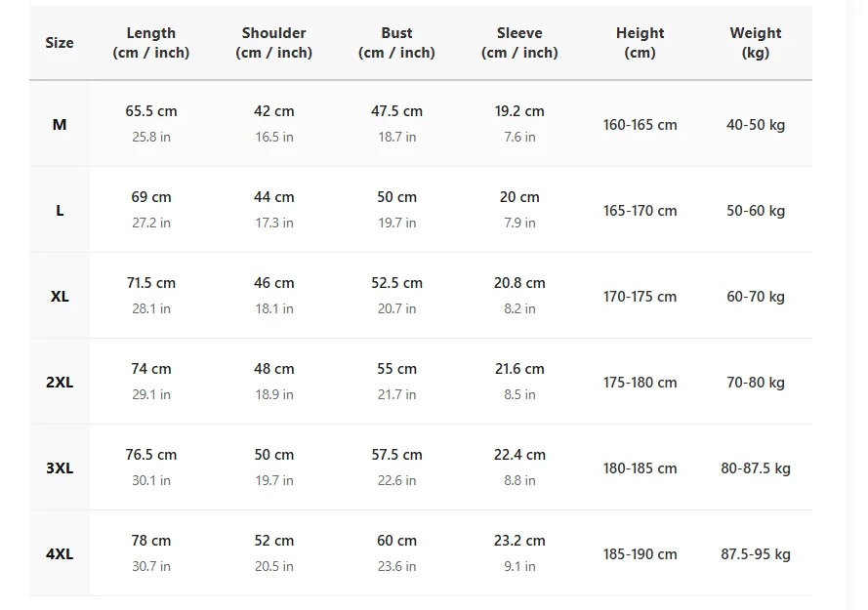Click the Height (cm) column header

click(640, 43)
